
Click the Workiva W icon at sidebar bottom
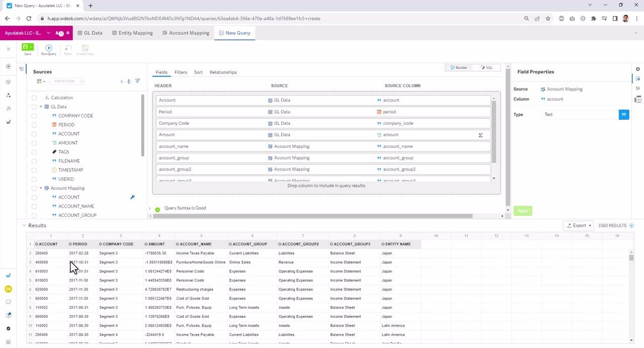9,275
